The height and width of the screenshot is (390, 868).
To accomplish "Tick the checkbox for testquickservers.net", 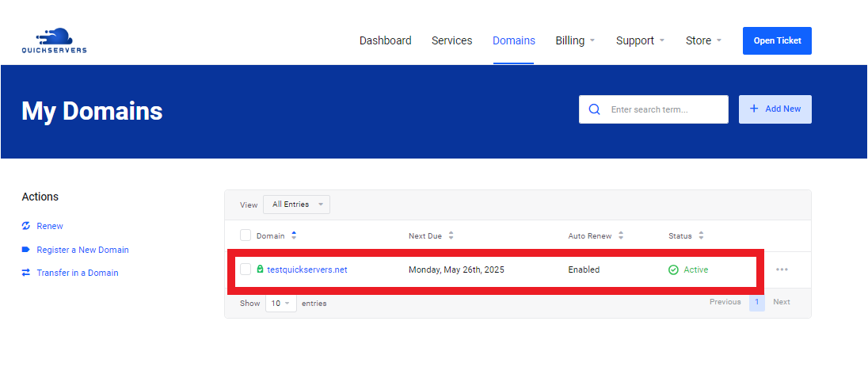I will (246, 270).
